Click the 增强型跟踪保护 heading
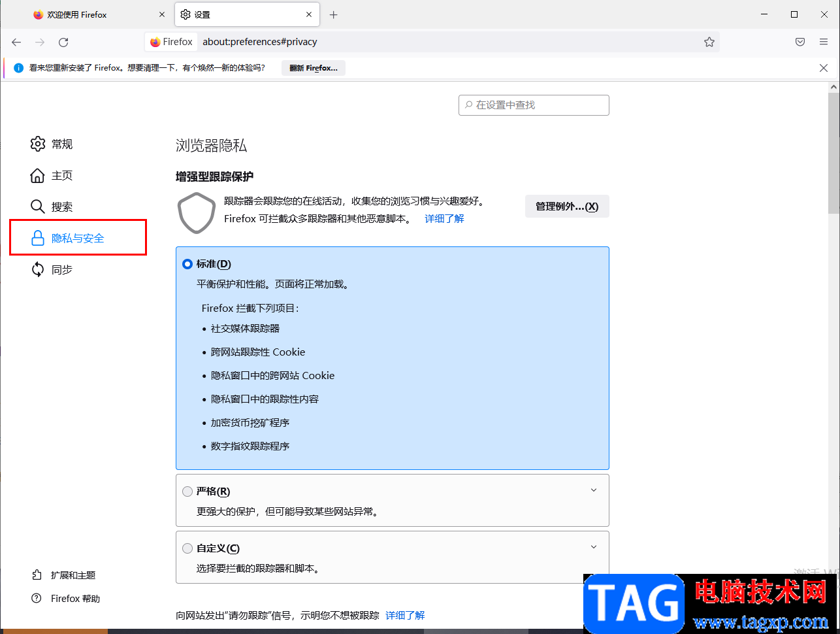Screen dimensions: 840x634 click(x=215, y=176)
